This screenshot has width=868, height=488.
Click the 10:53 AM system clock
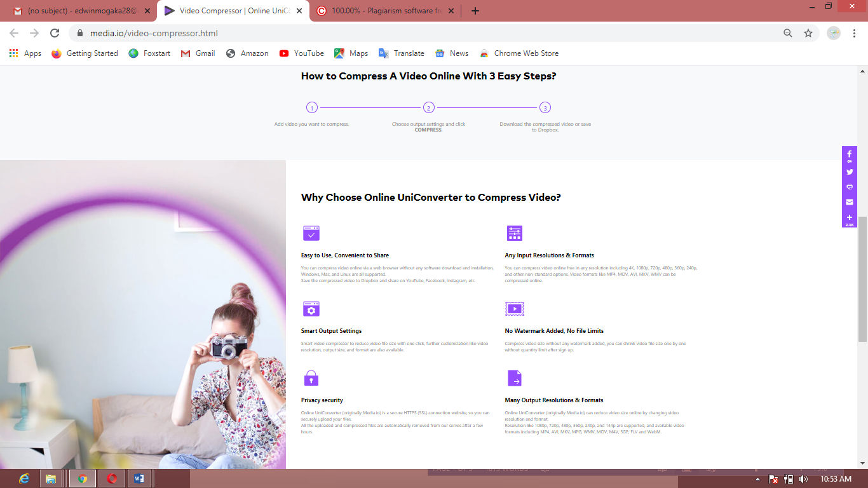point(836,479)
